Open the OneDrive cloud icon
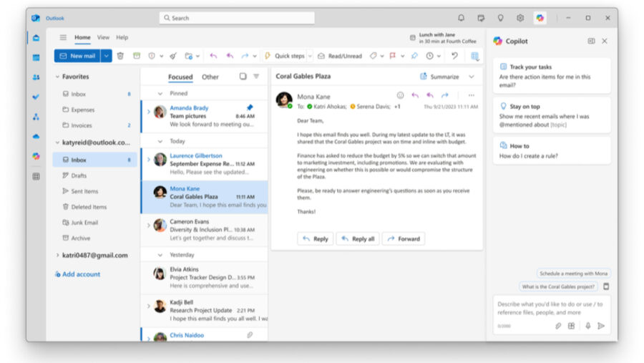 [36, 137]
